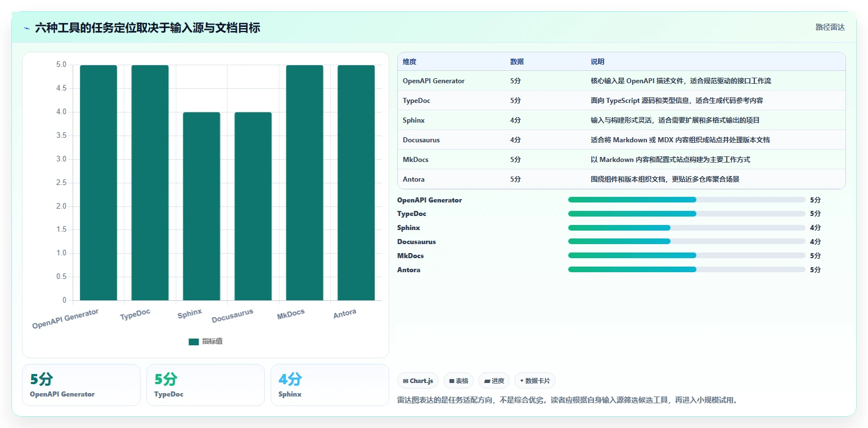868x428 pixels.
Task: Click the description starting 适合将 Markdown 或 MDX
Action: click(x=680, y=140)
